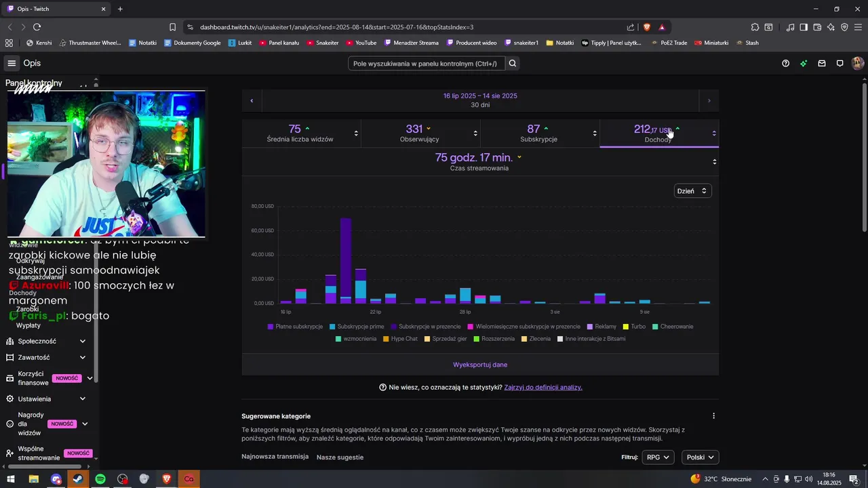Click the bookmark icon left of the address
Image resolution: width=868 pixels, height=488 pixels.
pos(172,27)
